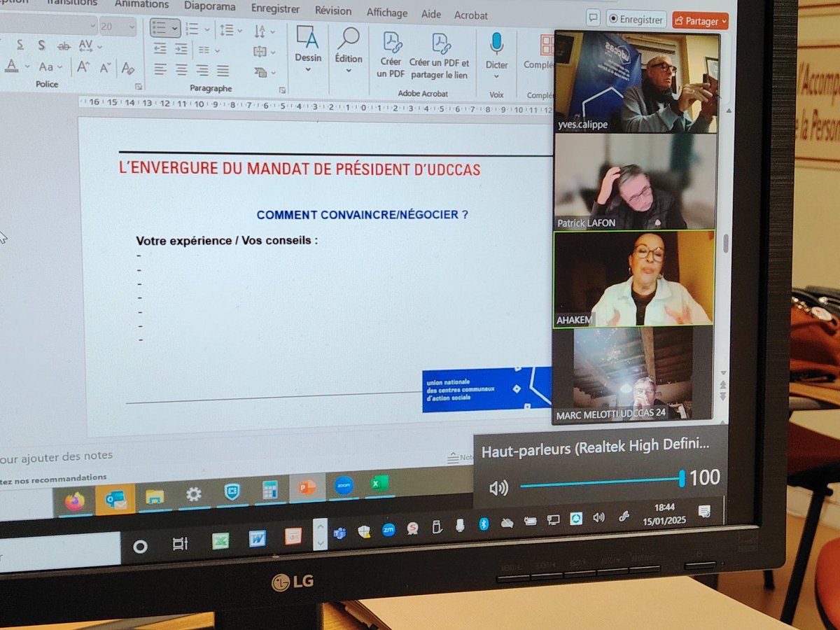Image resolution: width=840 pixels, height=630 pixels.
Task: Justify the paragraph text
Action: [223, 71]
